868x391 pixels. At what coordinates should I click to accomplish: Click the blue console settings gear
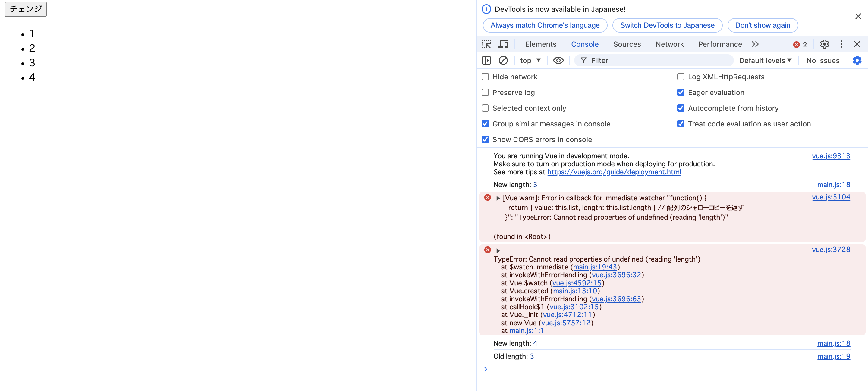(x=857, y=60)
